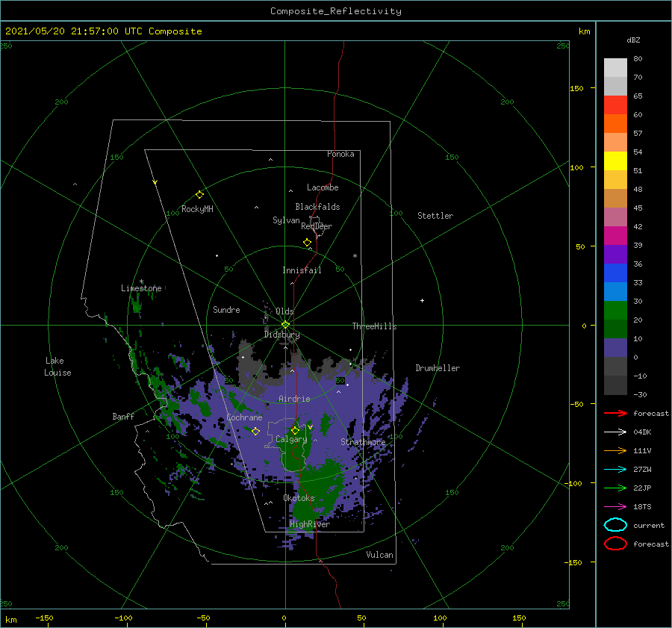This screenshot has width=672, height=628.
Task: Click the yellow diamond marker above Calgary label
Action: [x=295, y=430]
